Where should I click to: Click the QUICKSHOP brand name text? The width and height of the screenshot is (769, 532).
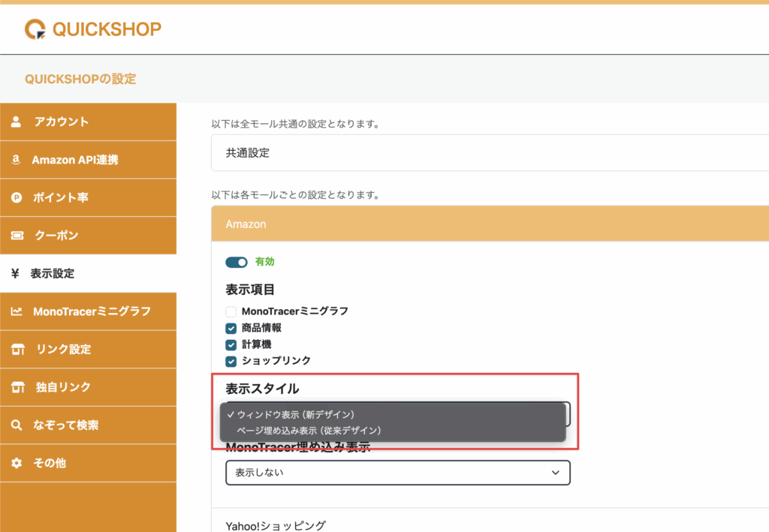click(x=107, y=29)
